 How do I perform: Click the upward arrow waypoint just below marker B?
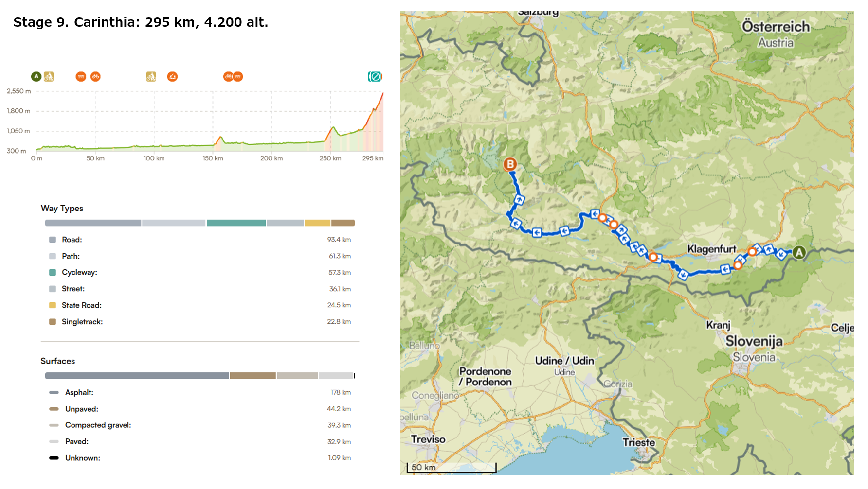(519, 199)
